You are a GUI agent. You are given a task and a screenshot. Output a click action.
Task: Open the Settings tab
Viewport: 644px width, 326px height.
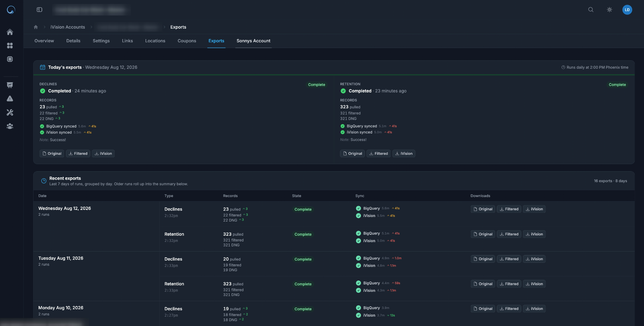101,41
